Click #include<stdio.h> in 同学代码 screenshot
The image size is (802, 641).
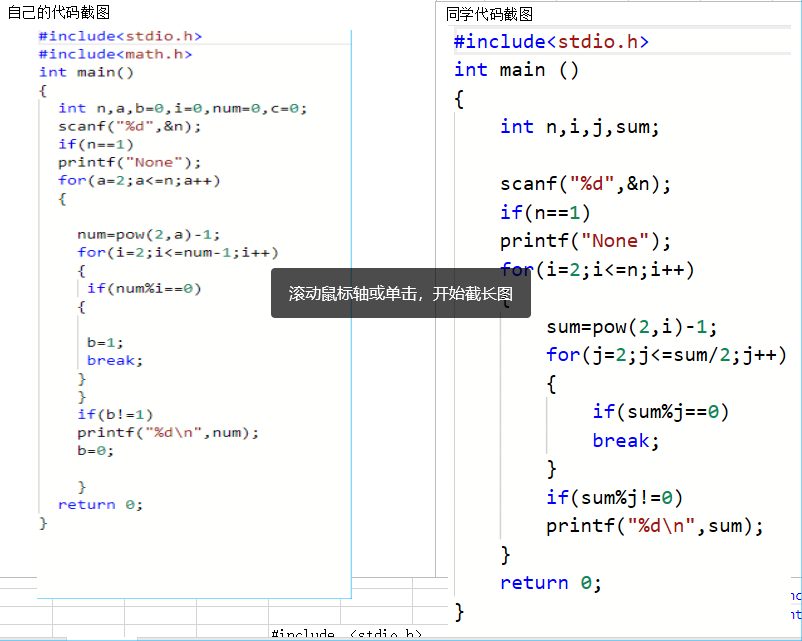tap(551, 41)
